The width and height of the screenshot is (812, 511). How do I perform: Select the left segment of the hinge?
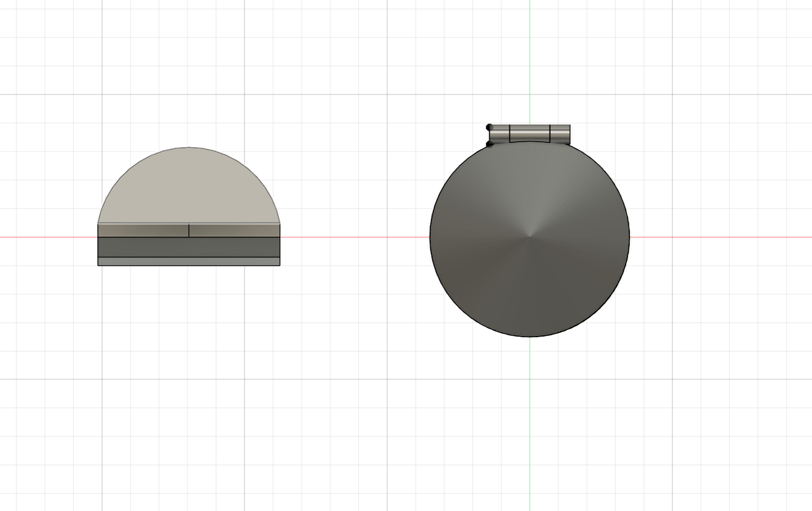pyautogui.click(x=500, y=134)
